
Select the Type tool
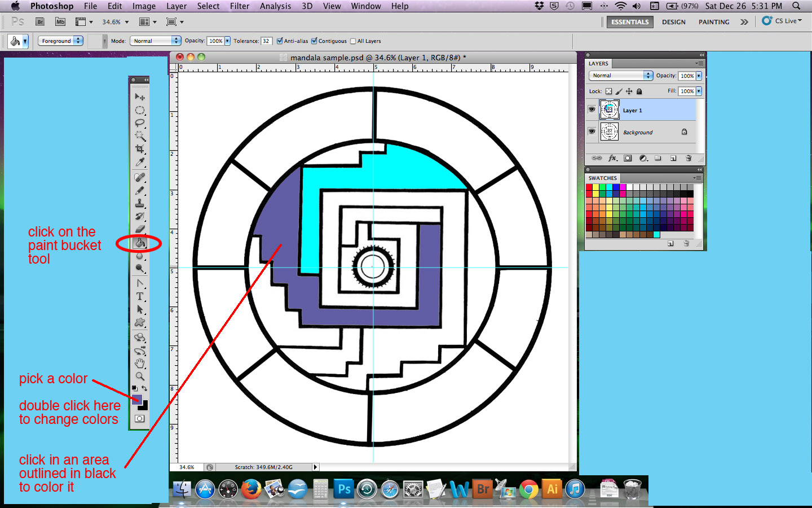click(x=139, y=296)
